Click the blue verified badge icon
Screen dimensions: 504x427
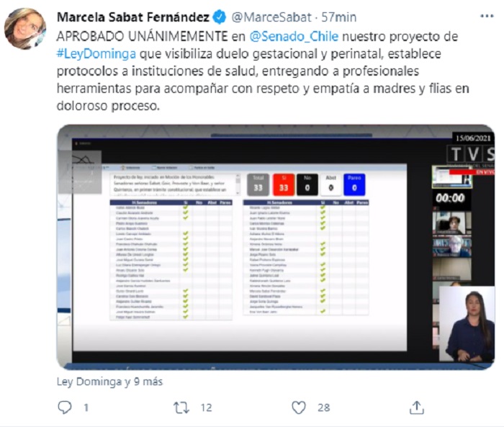click(220, 17)
